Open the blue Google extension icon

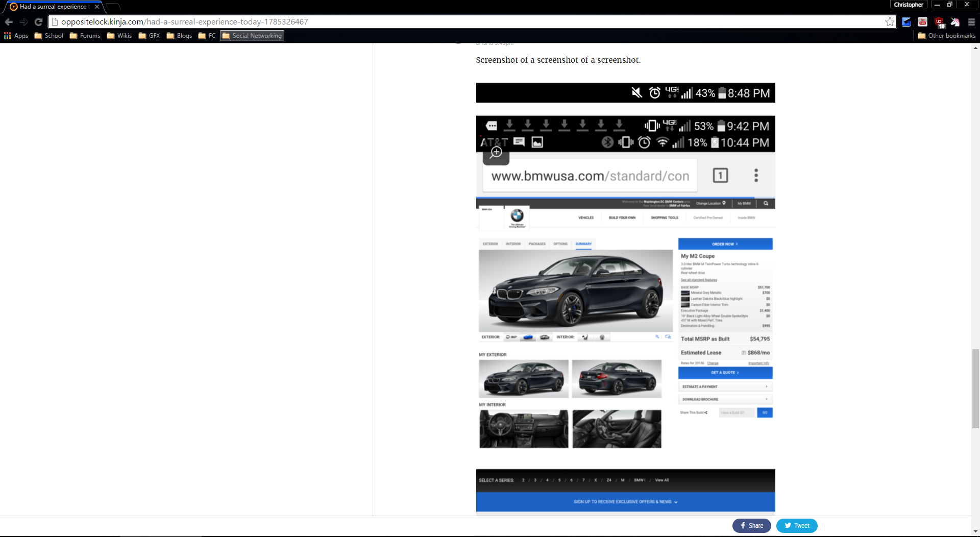[906, 22]
